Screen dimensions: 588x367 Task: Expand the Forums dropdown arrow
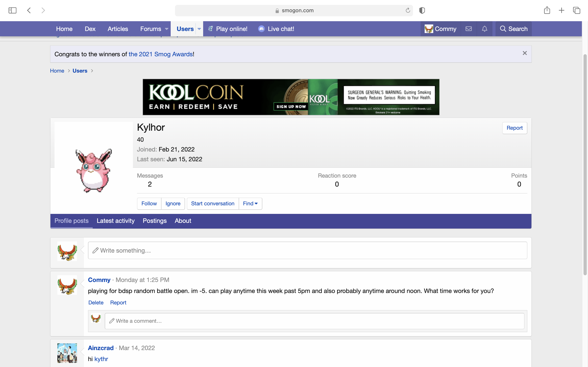click(166, 29)
